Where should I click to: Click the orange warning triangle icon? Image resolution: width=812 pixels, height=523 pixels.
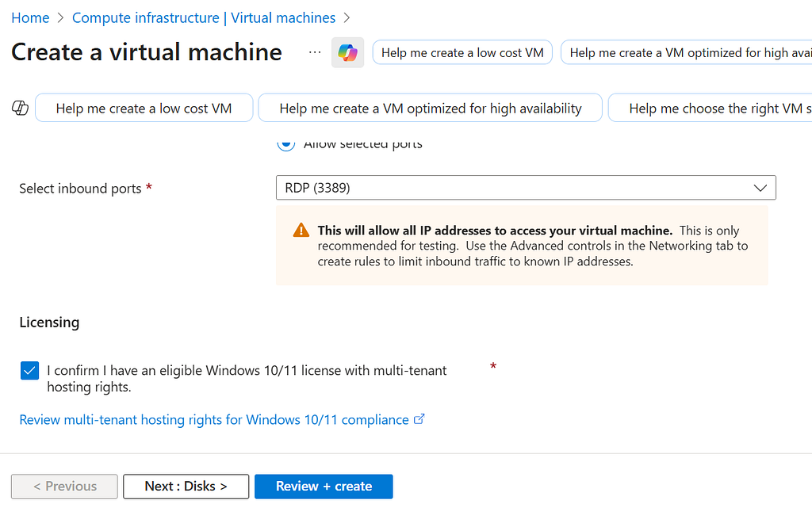tap(301, 231)
